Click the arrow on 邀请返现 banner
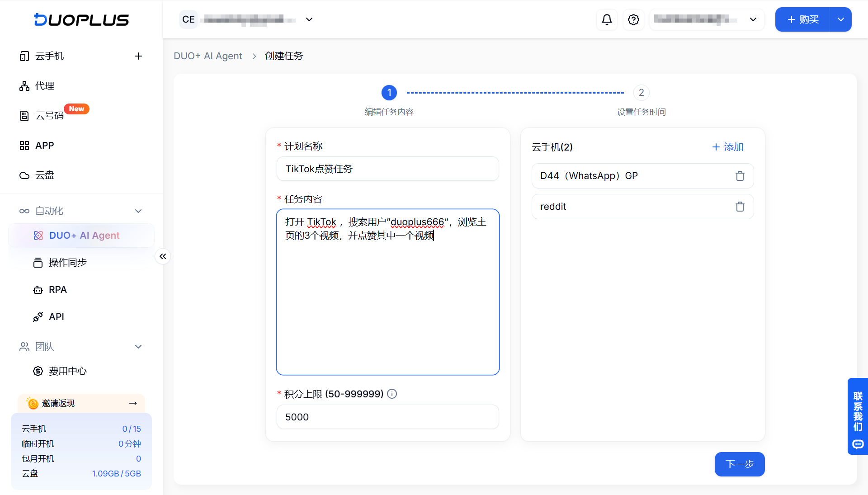Viewport: 868px width, 495px height. click(133, 403)
